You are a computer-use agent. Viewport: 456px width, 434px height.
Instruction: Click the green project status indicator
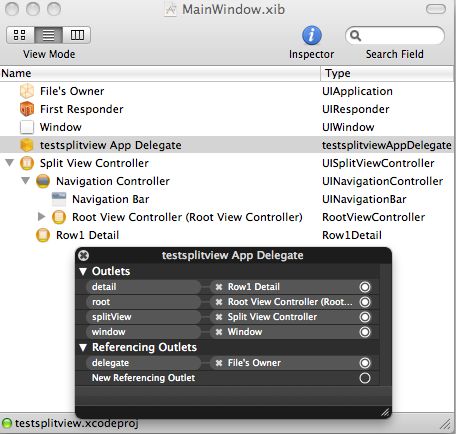pos(7,423)
